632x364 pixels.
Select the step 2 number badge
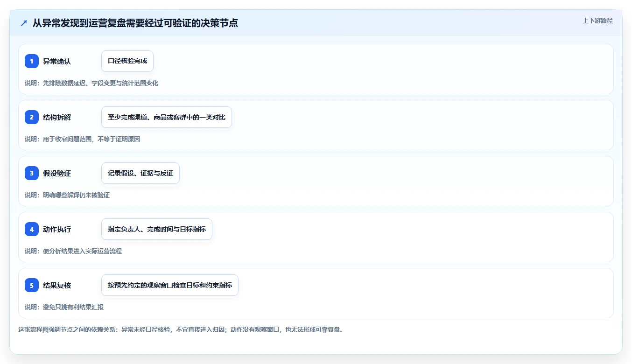pyautogui.click(x=32, y=117)
